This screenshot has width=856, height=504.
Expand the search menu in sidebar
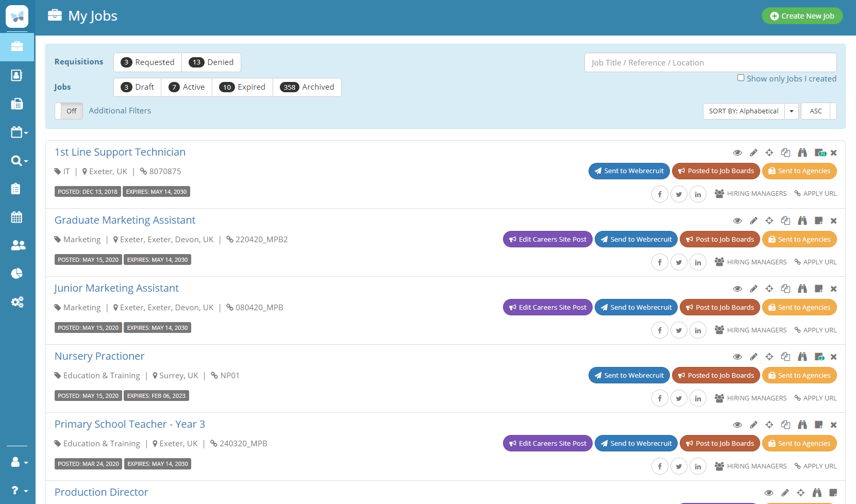click(19, 161)
